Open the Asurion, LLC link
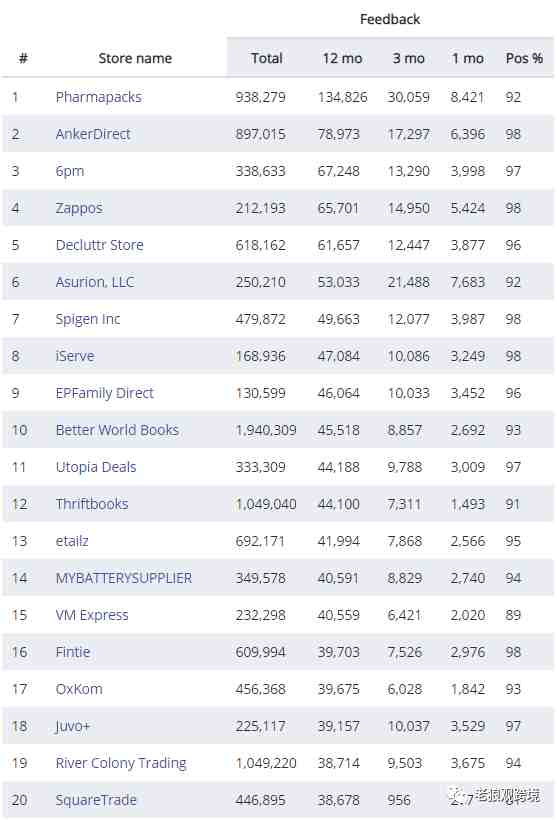The image size is (557, 820). coord(95,282)
